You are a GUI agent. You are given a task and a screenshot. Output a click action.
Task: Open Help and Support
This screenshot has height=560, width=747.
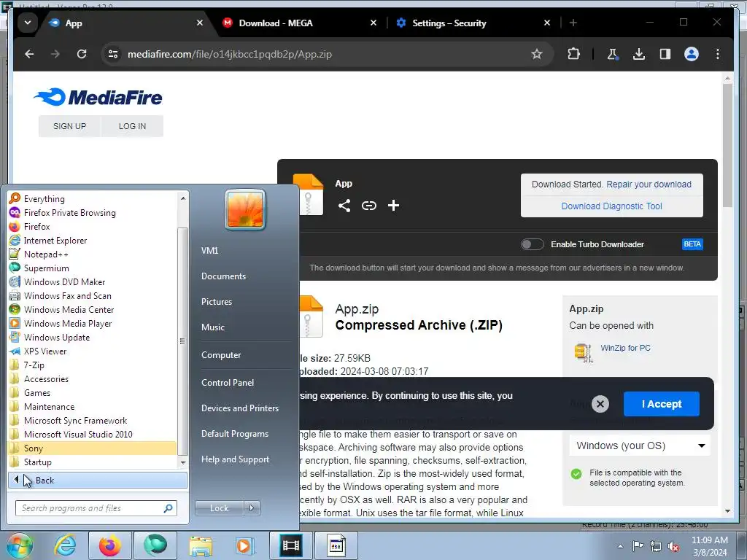[x=235, y=459]
